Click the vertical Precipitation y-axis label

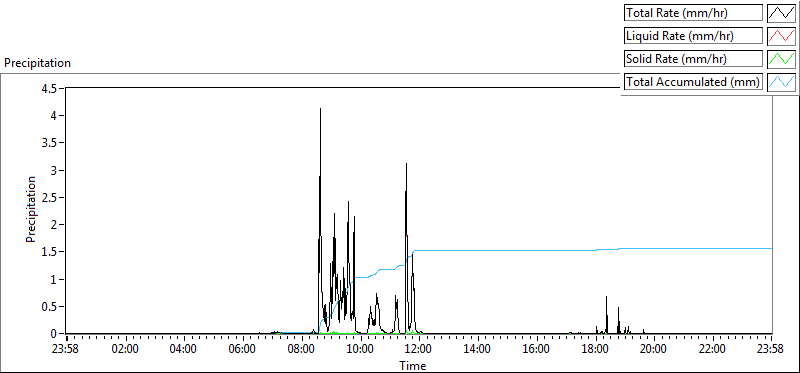[31, 209]
